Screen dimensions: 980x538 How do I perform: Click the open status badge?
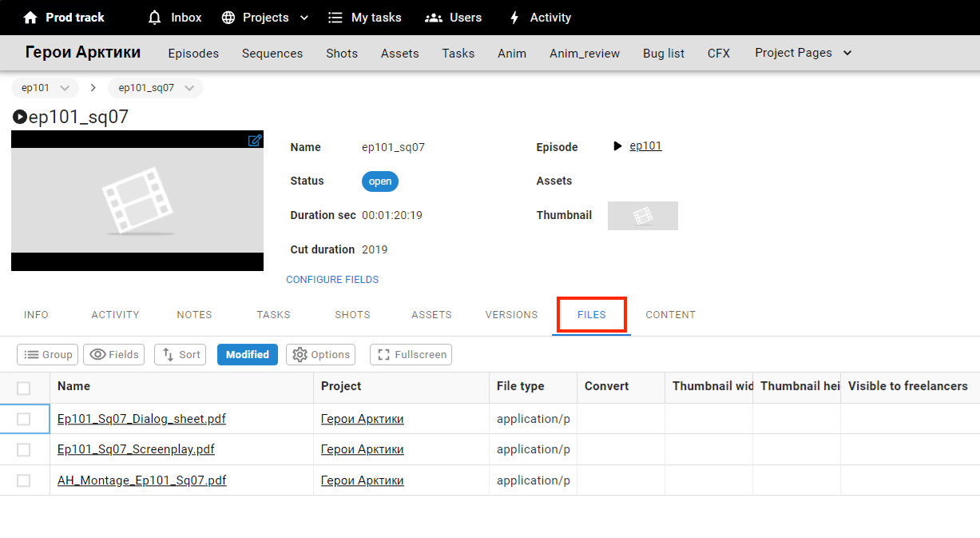coord(380,181)
